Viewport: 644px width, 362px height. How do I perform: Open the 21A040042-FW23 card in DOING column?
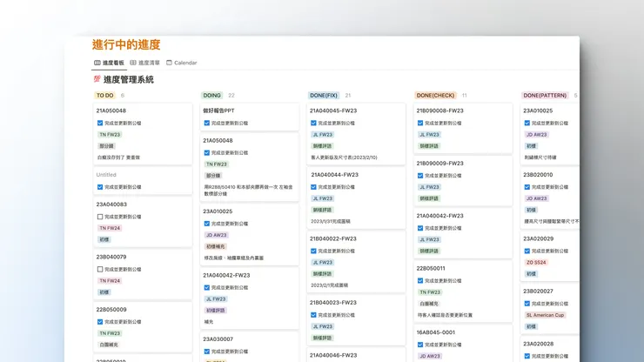coord(249,298)
